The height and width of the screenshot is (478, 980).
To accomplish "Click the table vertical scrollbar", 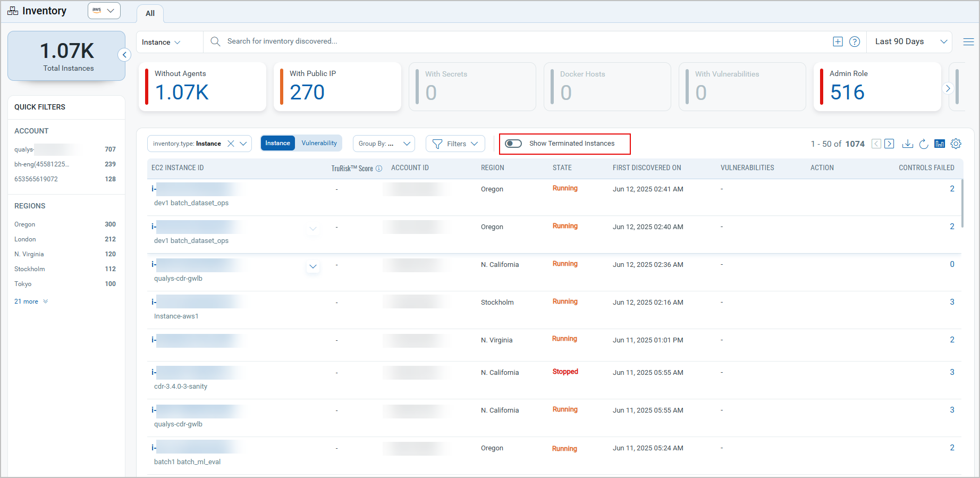I will point(962,203).
